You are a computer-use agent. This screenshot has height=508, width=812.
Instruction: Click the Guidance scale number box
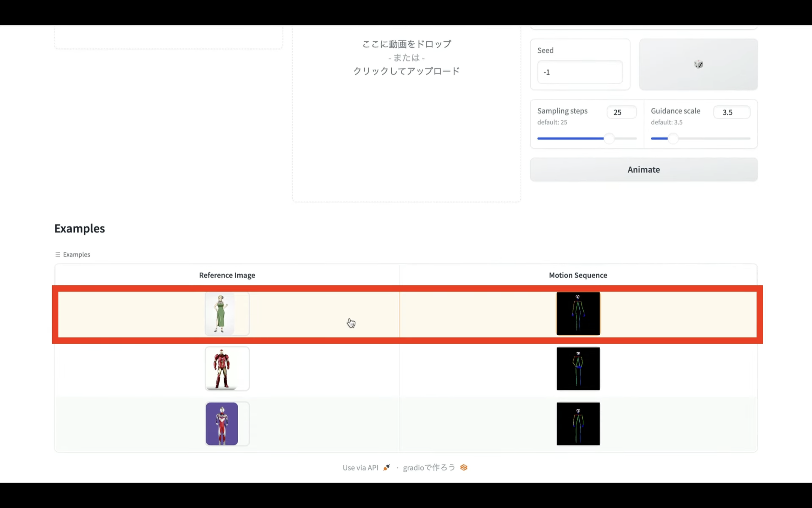click(731, 112)
